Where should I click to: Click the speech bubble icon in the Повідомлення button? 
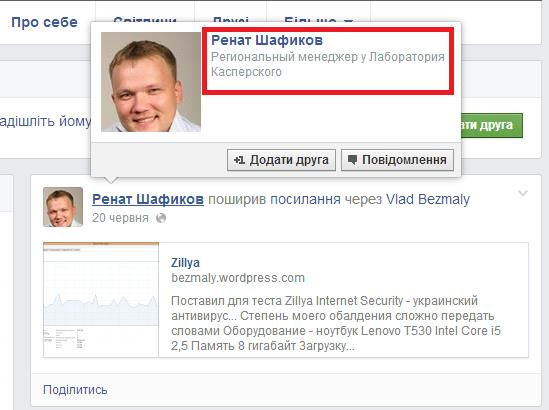tap(353, 160)
